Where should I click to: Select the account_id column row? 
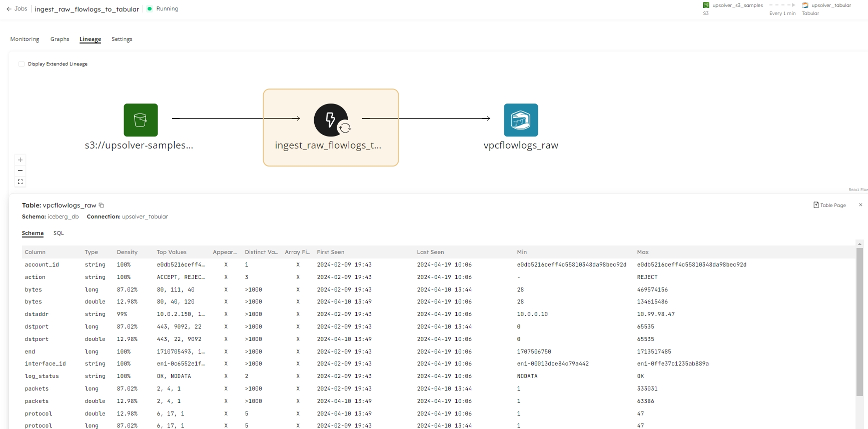(42, 264)
